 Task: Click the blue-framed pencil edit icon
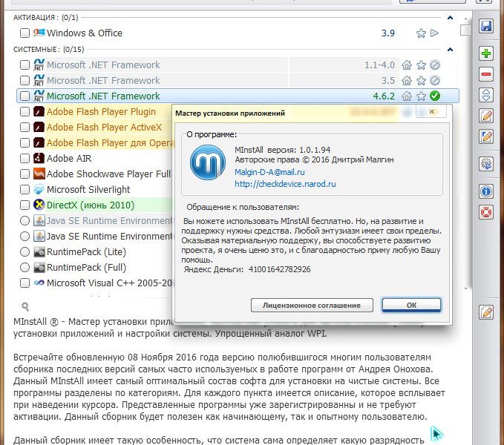point(486,136)
